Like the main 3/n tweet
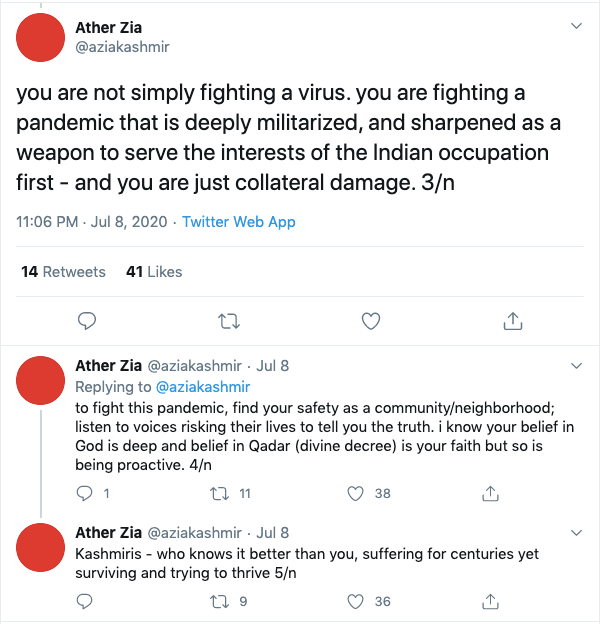 [371, 321]
